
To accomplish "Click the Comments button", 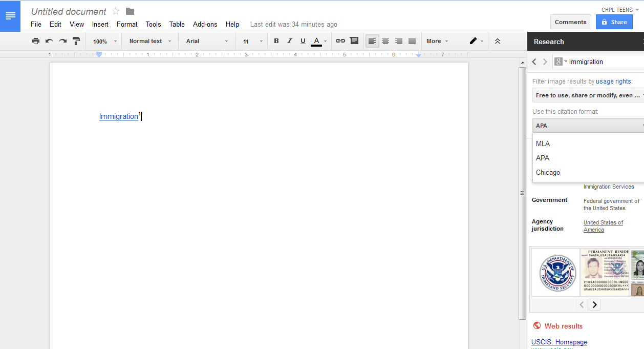I will pos(571,22).
